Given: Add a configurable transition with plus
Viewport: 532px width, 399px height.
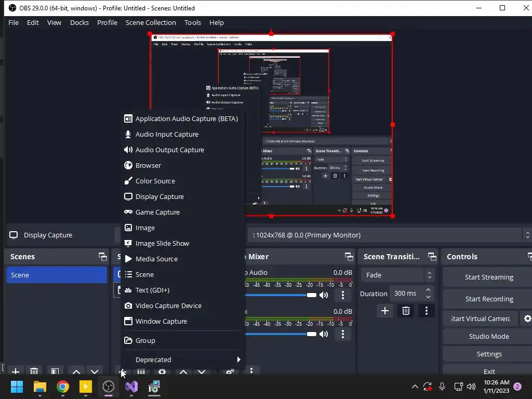Looking at the screenshot, I should [385, 311].
